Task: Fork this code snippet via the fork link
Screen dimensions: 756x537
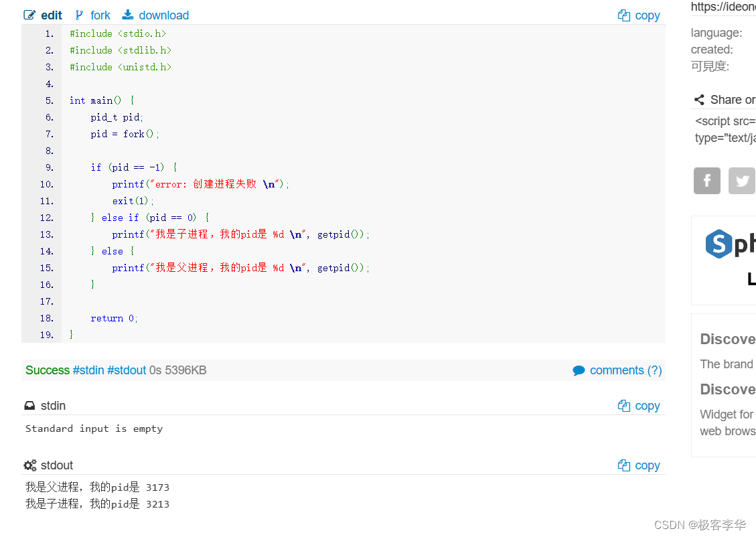Action: pos(100,15)
